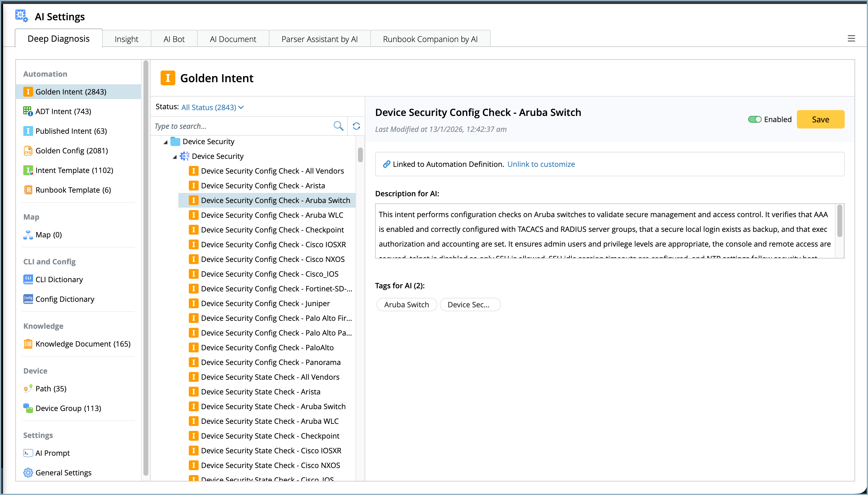The image size is (868, 495).
Task: Click the Knowledge Document icon
Action: click(x=28, y=344)
